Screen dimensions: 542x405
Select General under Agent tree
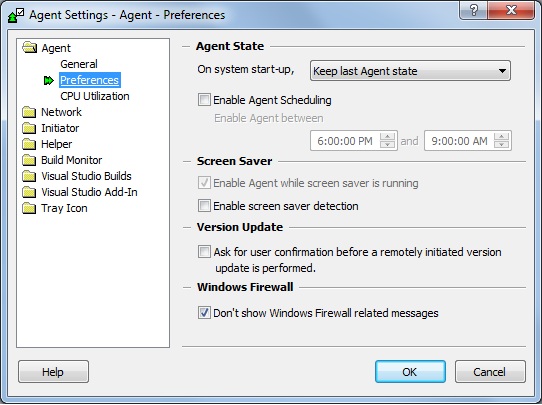click(x=79, y=64)
